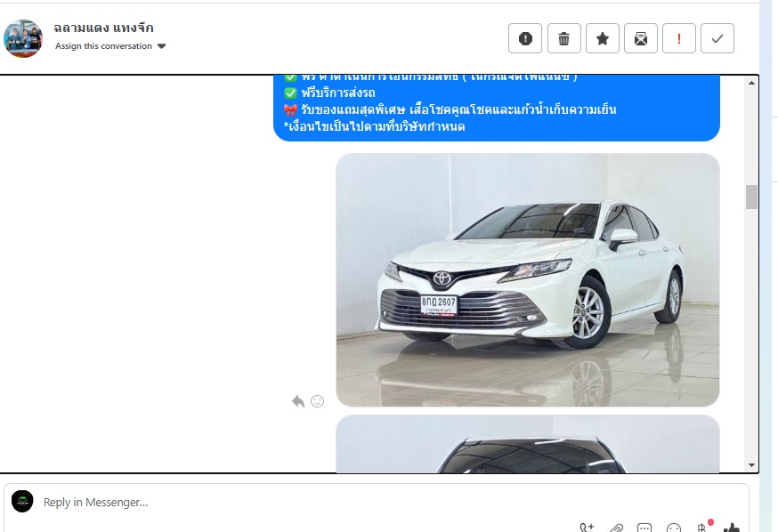This screenshot has height=532, width=778.
Task: Grab the chat scrollbar thumb
Action: [751, 197]
